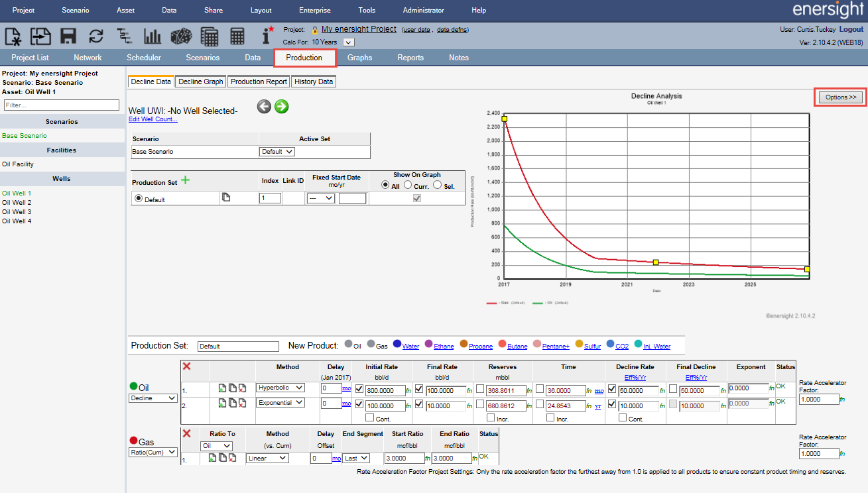The width and height of the screenshot is (868, 493).
Task: Insert segment icon in Hyperbolic row
Action: pos(223,387)
